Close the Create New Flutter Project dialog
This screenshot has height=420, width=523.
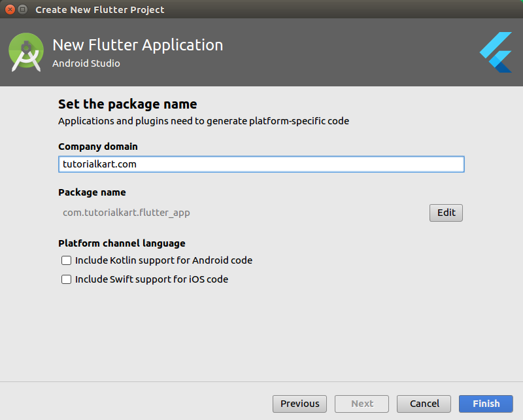pos(10,9)
